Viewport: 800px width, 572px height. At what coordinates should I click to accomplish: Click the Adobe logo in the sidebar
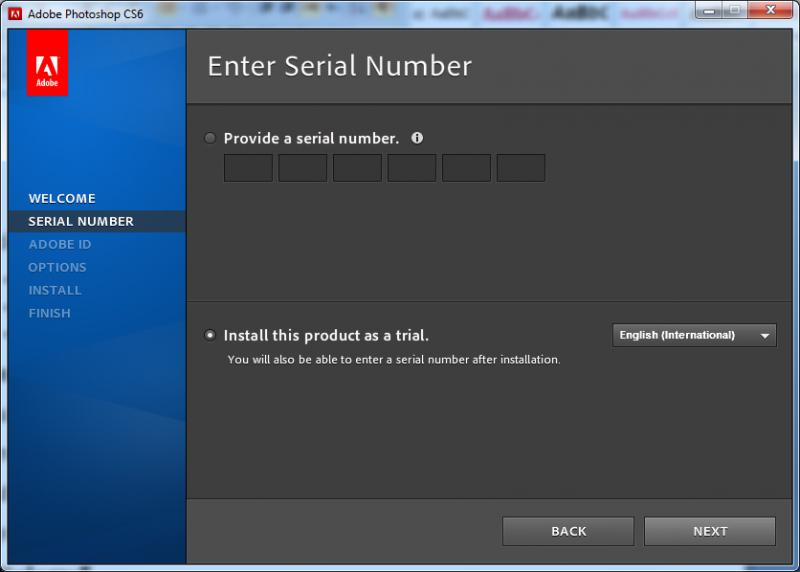coord(47,63)
